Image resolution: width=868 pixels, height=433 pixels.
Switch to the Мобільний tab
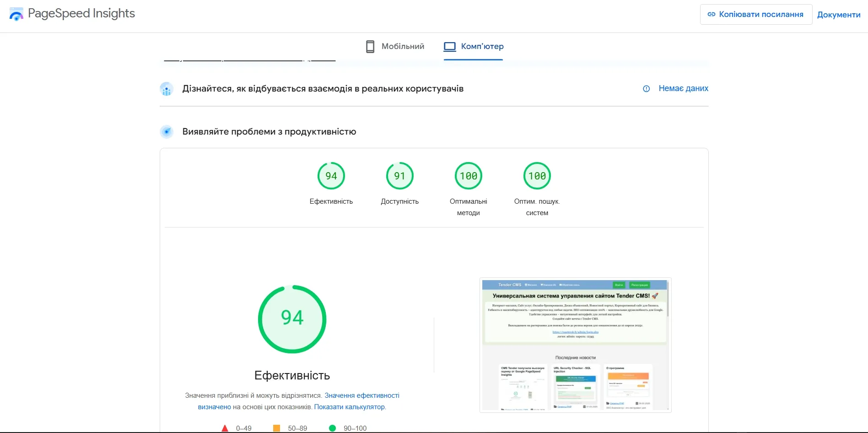coord(395,46)
